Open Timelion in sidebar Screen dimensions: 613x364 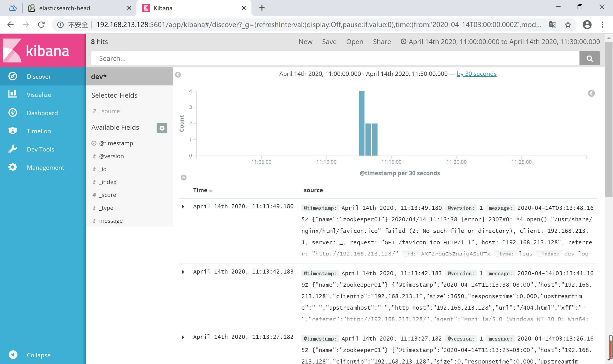point(43,131)
